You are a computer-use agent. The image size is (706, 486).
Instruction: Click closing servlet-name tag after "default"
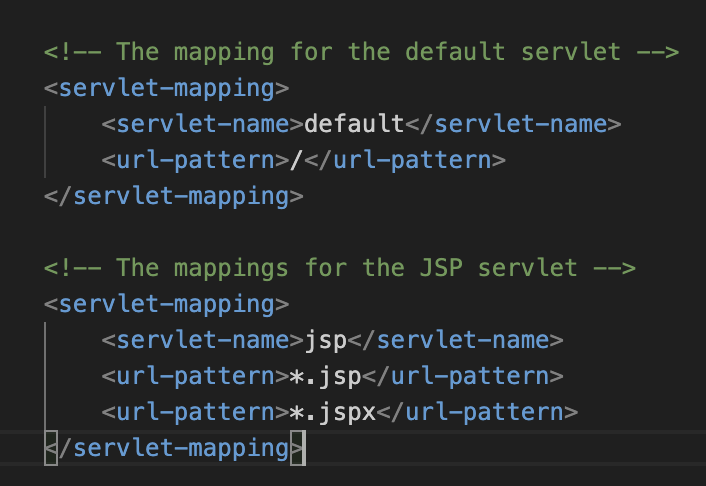pos(513,124)
